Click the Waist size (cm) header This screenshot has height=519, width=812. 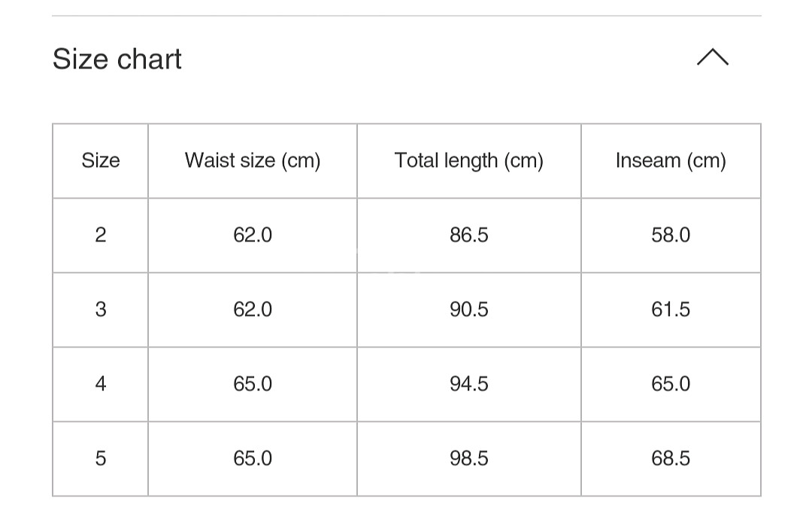[x=253, y=160]
